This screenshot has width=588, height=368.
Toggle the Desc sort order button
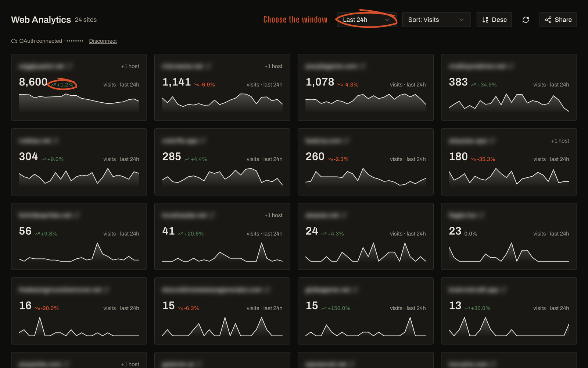pos(494,20)
